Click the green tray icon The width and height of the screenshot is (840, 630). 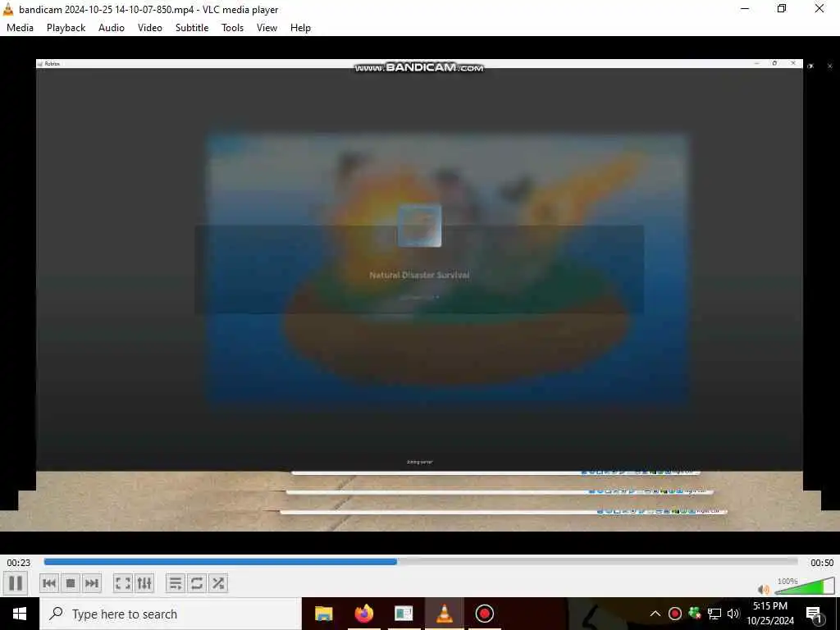pos(695,614)
